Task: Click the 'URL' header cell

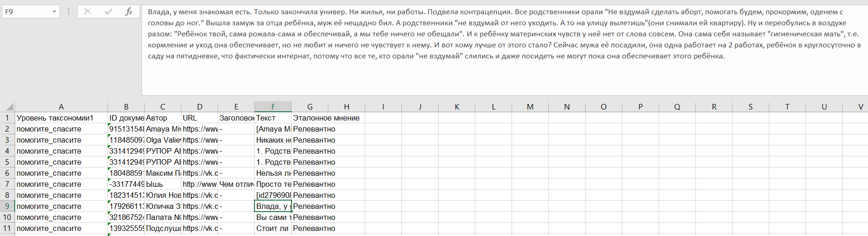Action: (x=200, y=118)
